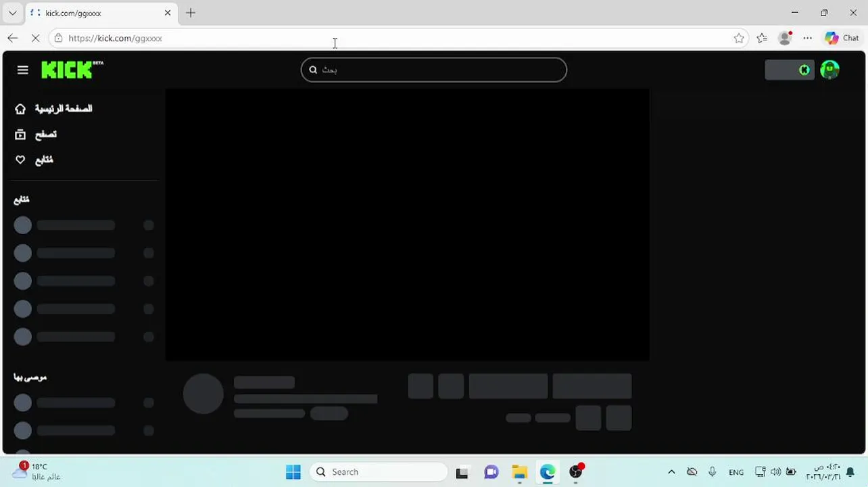
Task: Click the taskbar Search box
Action: click(x=379, y=472)
